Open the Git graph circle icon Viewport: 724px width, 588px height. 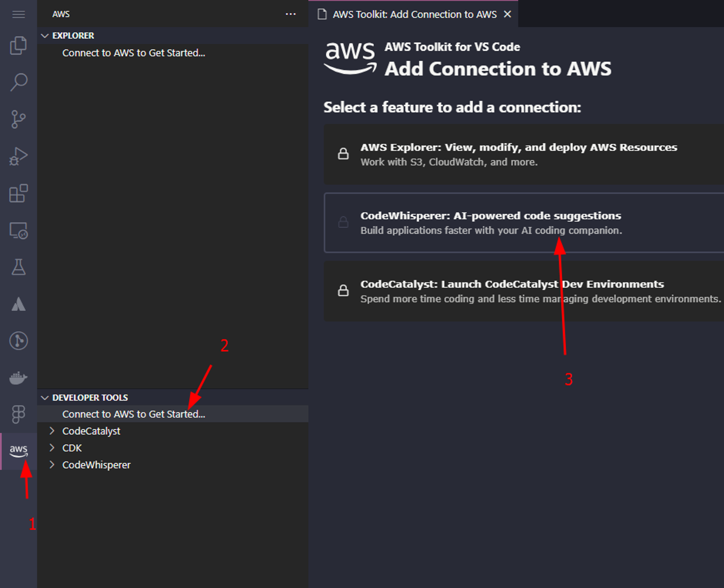[18, 341]
